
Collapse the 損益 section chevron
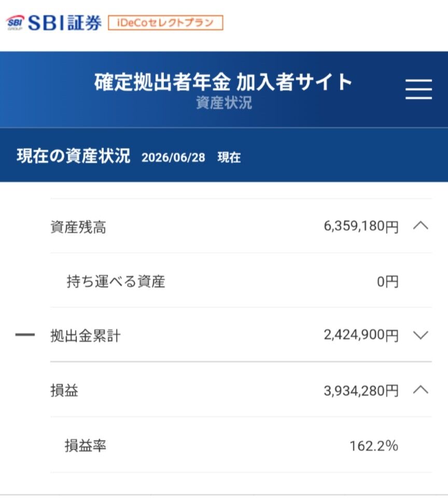(x=421, y=390)
